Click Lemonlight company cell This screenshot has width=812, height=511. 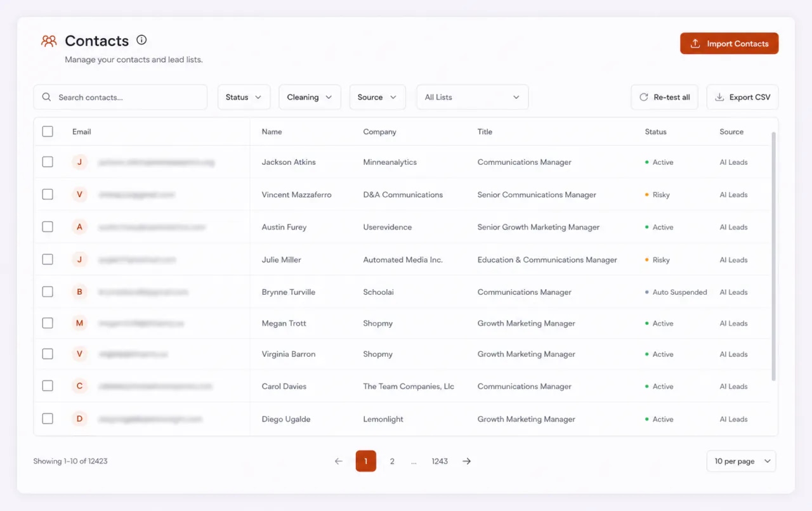click(x=383, y=418)
